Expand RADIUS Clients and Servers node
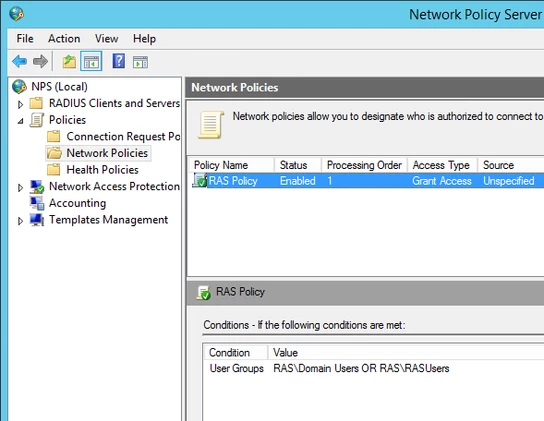This screenshot has height=421, width=544. 20,104
